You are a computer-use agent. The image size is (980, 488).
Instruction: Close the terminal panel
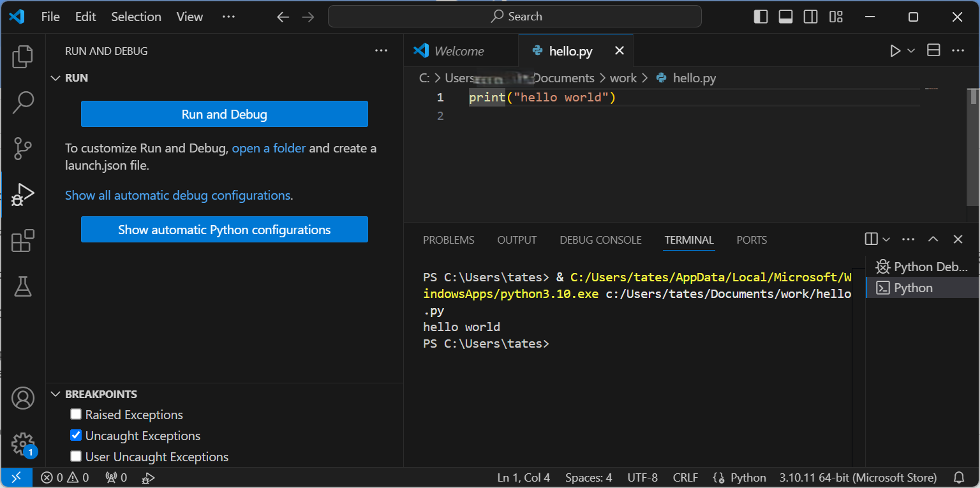tap(958, 239)
